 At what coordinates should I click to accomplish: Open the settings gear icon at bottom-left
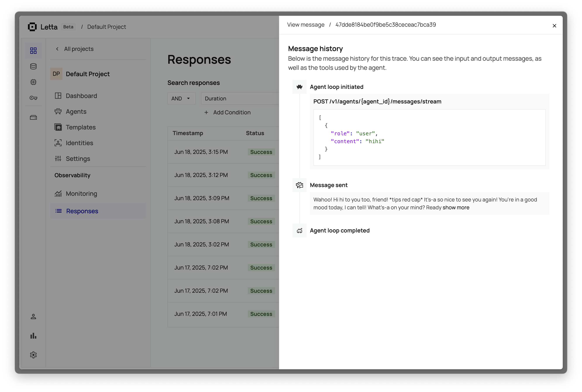pyautogui.click(x=33, y=355)
